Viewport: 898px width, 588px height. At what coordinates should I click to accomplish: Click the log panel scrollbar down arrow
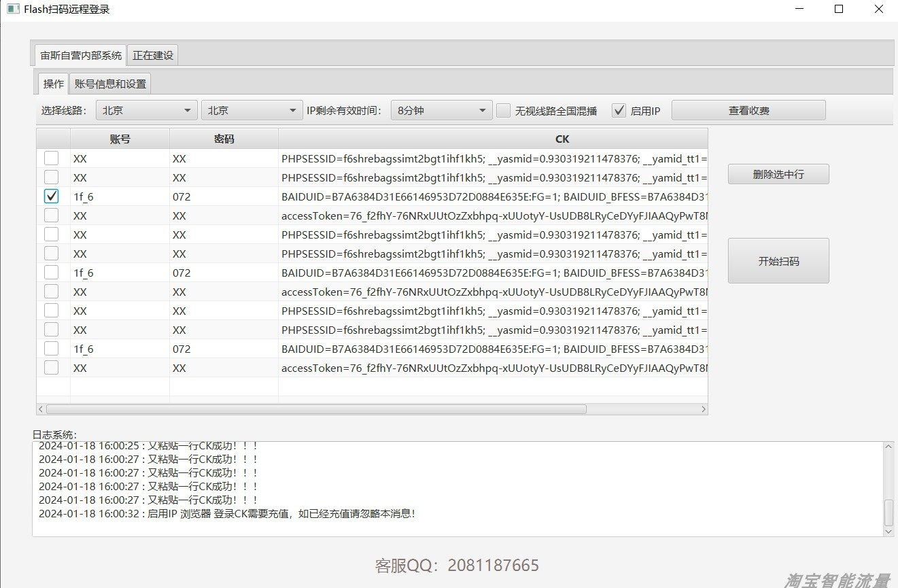click(x=888, y=532)
